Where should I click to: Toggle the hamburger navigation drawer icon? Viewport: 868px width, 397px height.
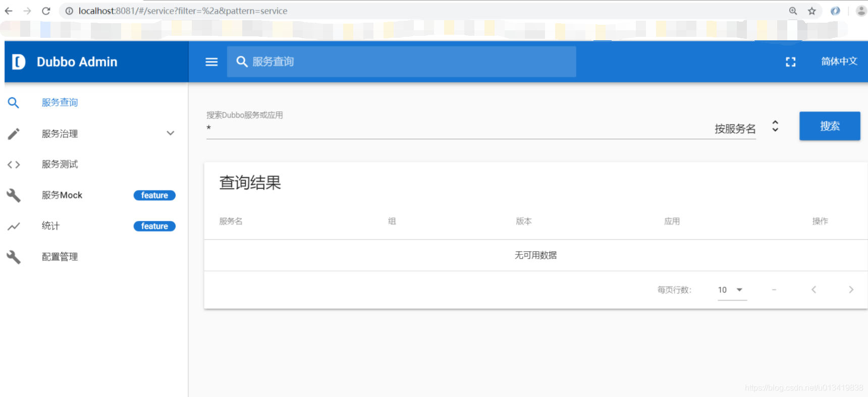[x=211, y=62]
